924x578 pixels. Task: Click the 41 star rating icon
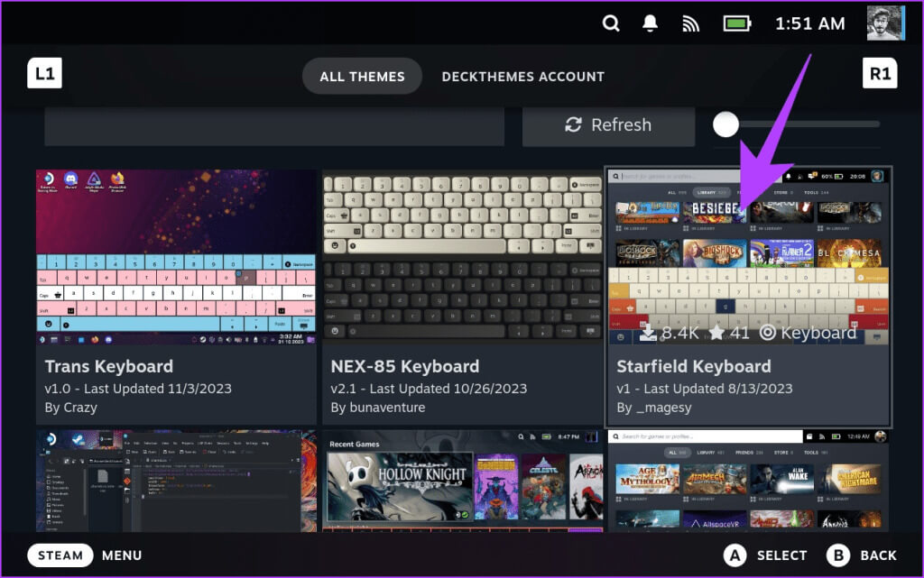pyautogui.click(x=716, y=333)
